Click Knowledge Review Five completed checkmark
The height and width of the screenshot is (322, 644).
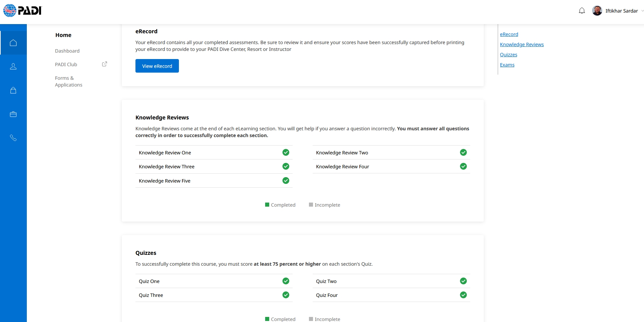[286, 181]
